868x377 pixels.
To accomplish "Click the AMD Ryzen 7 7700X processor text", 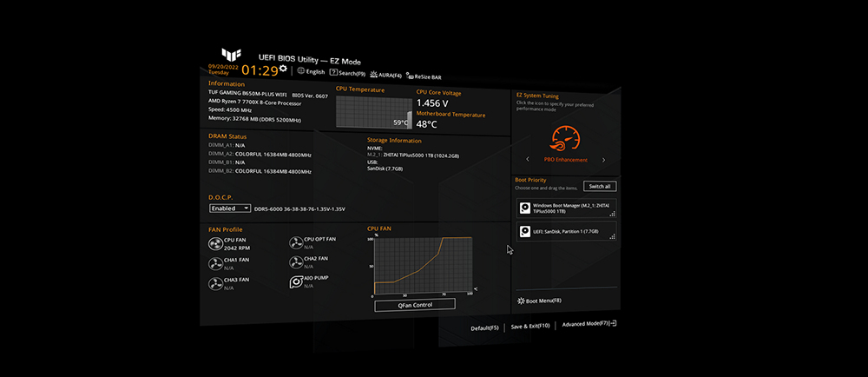I will tap(254, 103).
